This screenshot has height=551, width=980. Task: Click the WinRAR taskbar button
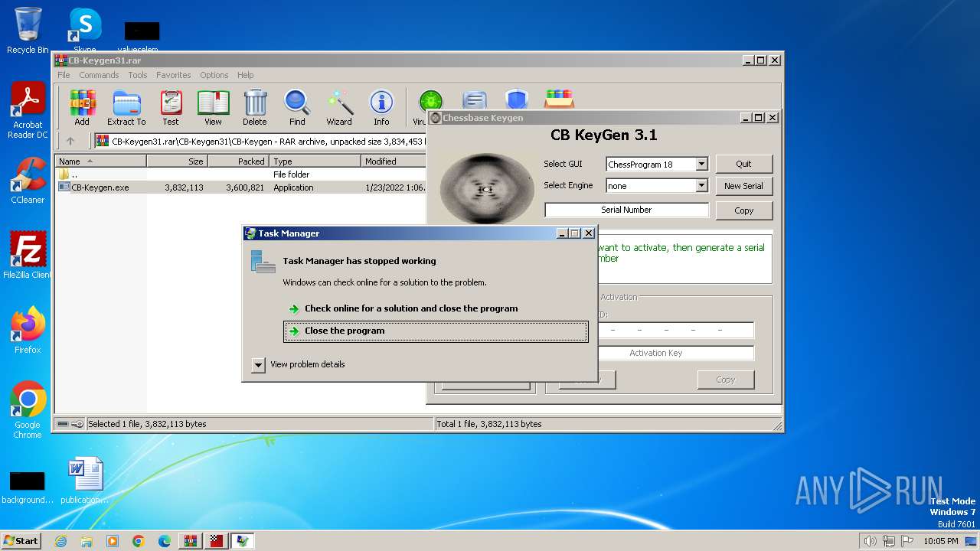[191, 541]
